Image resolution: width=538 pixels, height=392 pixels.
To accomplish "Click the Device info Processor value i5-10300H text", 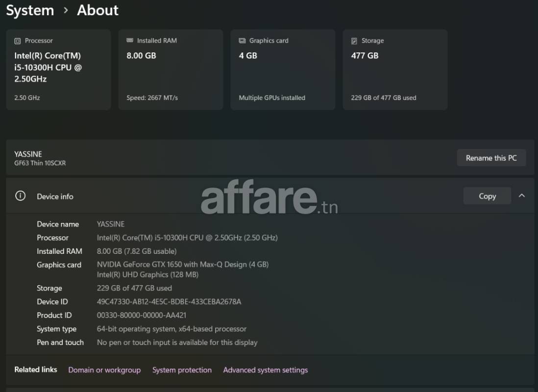I will point(187,238).
